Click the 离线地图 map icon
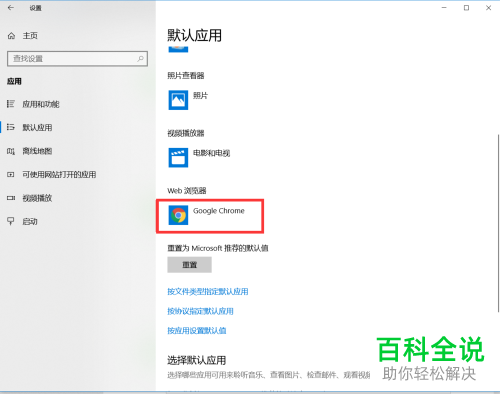Screen dimensions: 500x394 click(11, 151)
